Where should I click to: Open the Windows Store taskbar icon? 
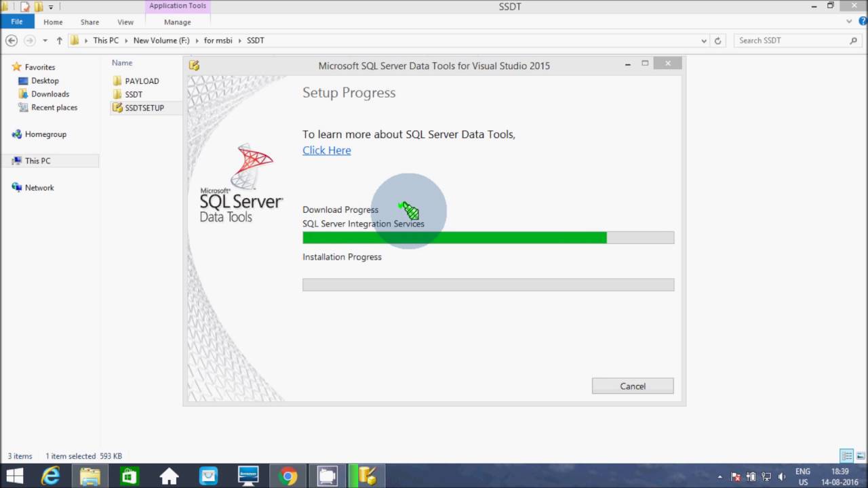130,476
